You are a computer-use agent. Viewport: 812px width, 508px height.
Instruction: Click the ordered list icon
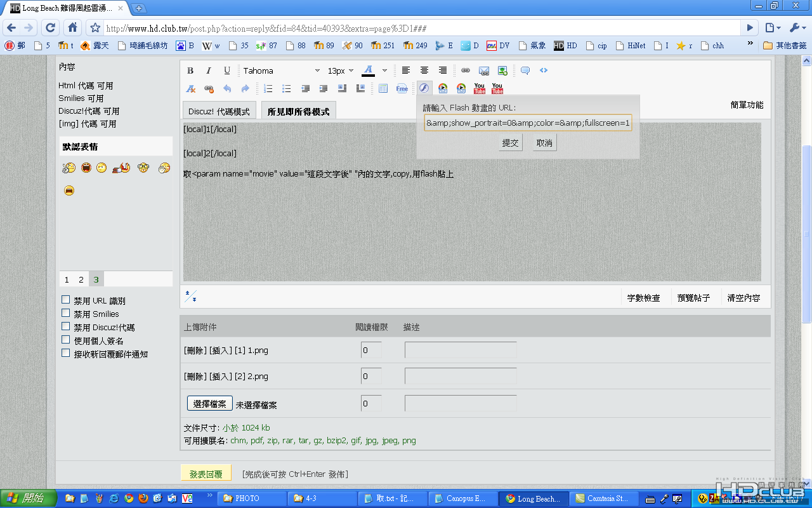coord(268,88)
